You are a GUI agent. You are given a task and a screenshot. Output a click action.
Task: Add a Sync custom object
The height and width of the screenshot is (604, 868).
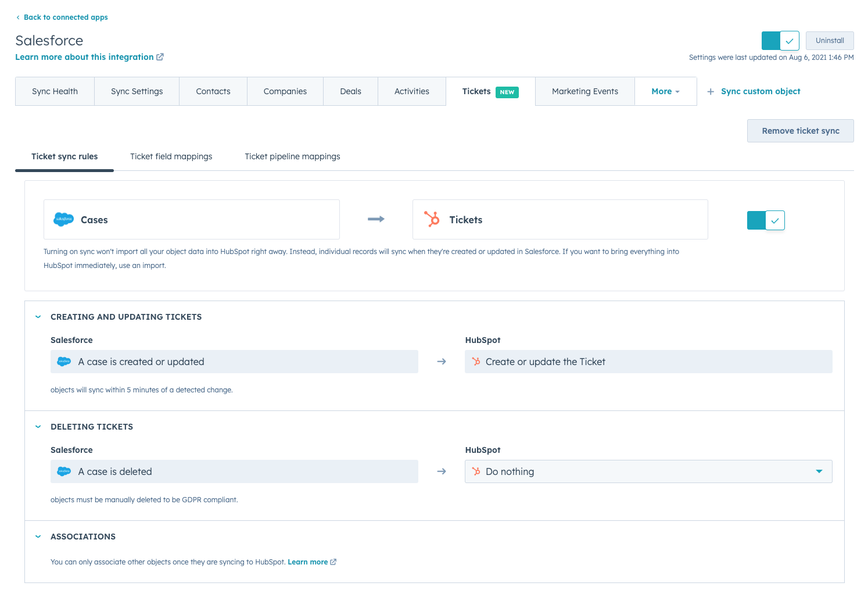pos(761,91)
